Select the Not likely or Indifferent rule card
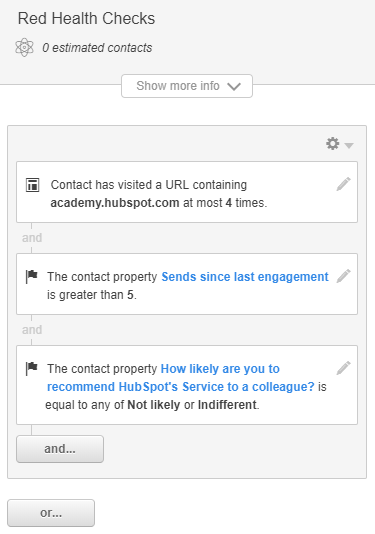Image resolution: width=375 pixels, height=534 pixels. pos(187,385)
